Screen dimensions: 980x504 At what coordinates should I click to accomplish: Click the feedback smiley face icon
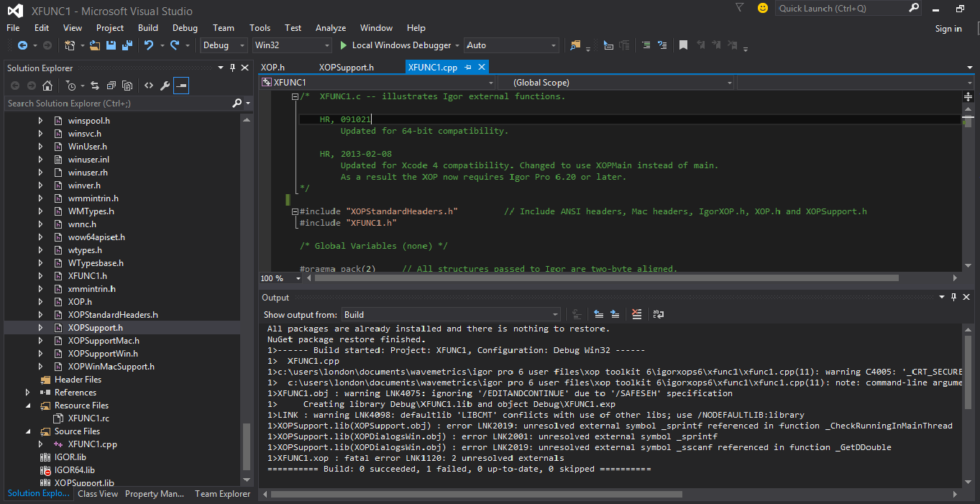point(762,8)
